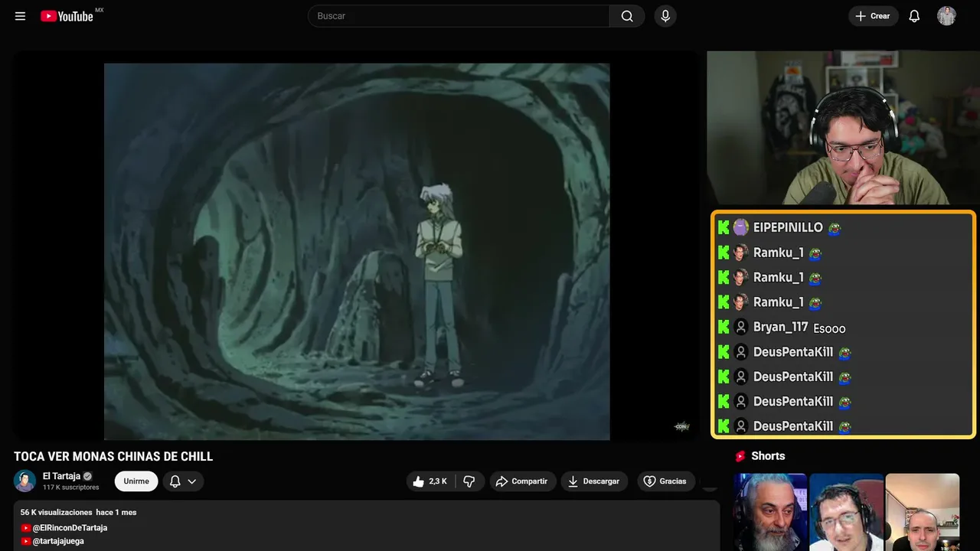Open the El Tartaja channel name link
Screen dimensions: 980x551
coord(61,476)
